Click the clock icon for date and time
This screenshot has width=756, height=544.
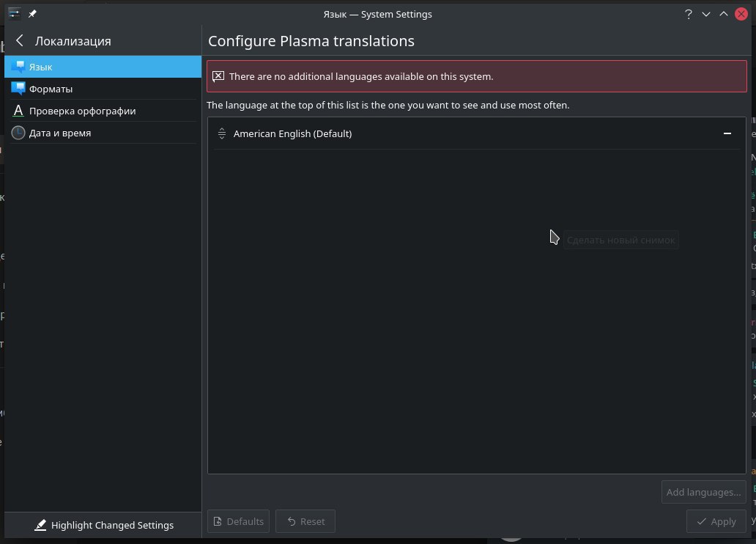[18, 133]
